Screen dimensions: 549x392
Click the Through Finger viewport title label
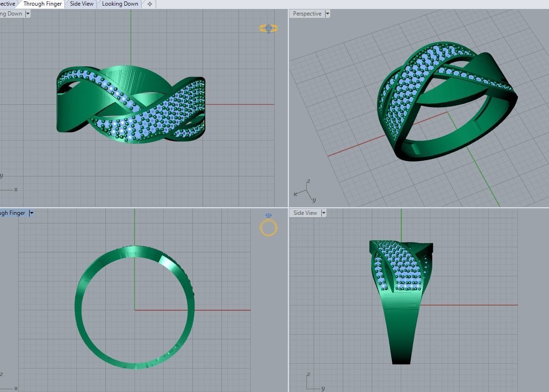(x=13, y=213)
